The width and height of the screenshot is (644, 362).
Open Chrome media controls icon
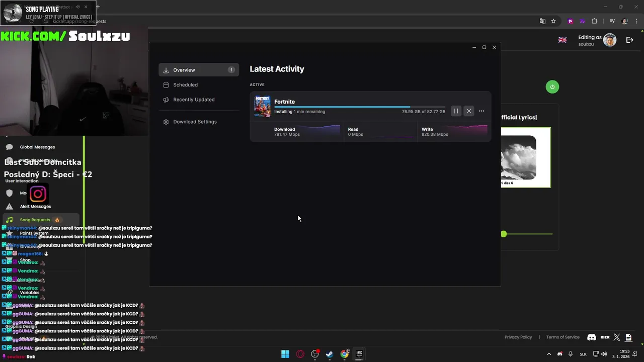coord(612,21)
